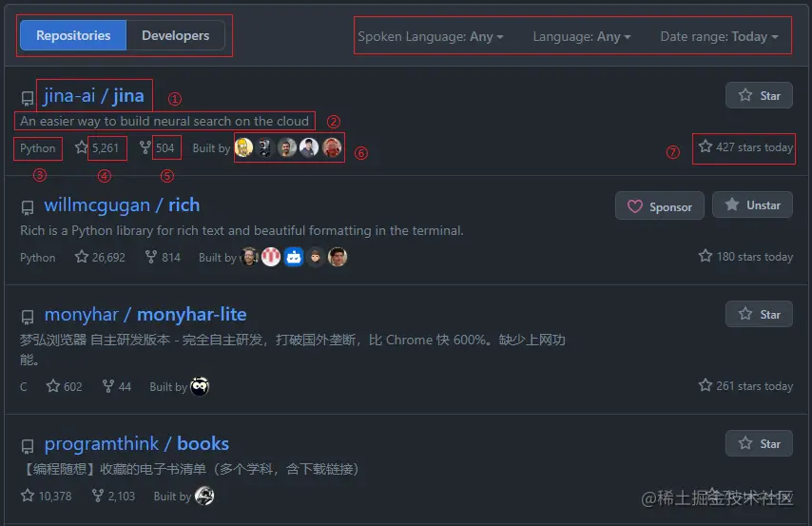Click the star count icon for jina-ai/jina

tap(82, 147)
